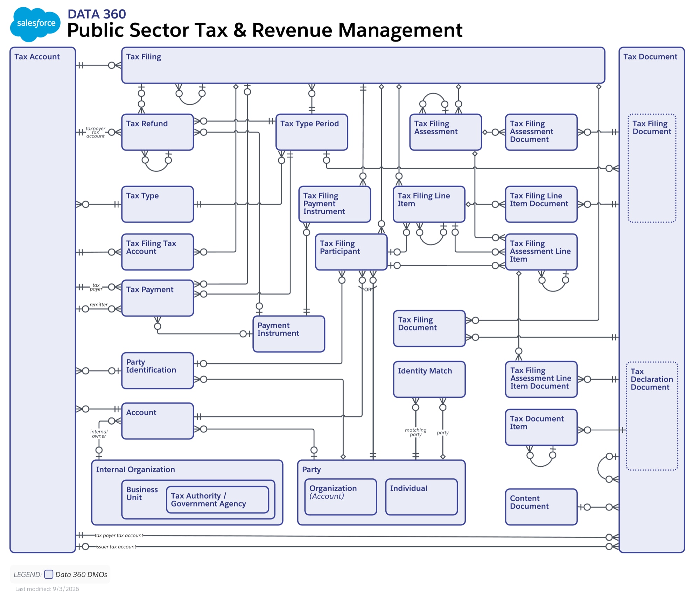Click the Tax Filing Tax Account box
Image resolution: width=700 pixels, height=600 pixels.
click(157, 252)
